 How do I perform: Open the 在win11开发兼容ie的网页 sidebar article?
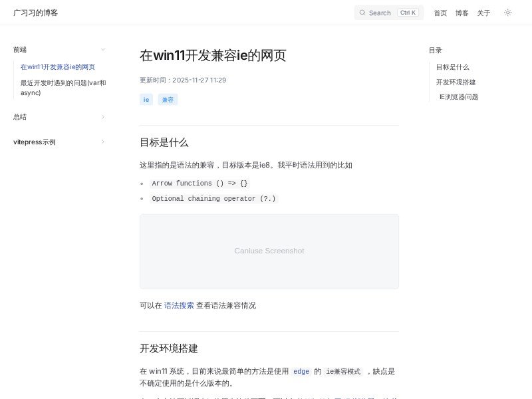58,67
